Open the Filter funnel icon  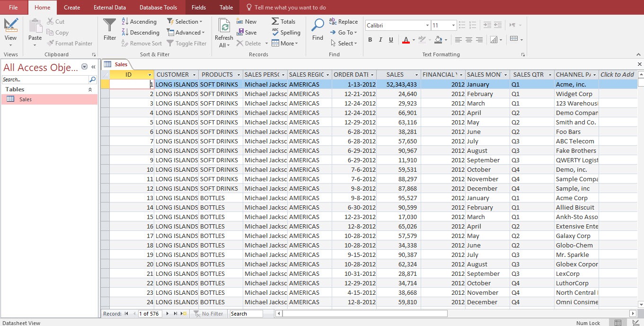(x=109, y=29)
